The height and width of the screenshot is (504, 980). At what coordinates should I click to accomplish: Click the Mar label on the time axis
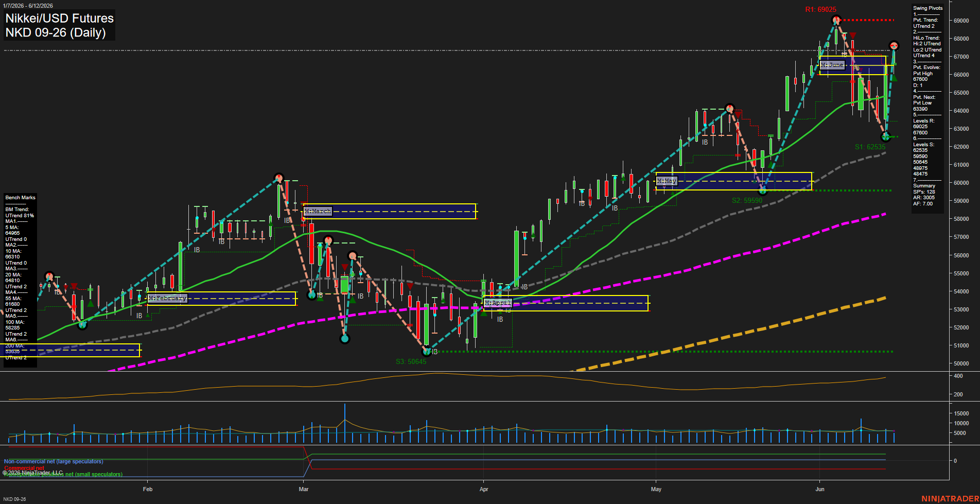[304, 489]
